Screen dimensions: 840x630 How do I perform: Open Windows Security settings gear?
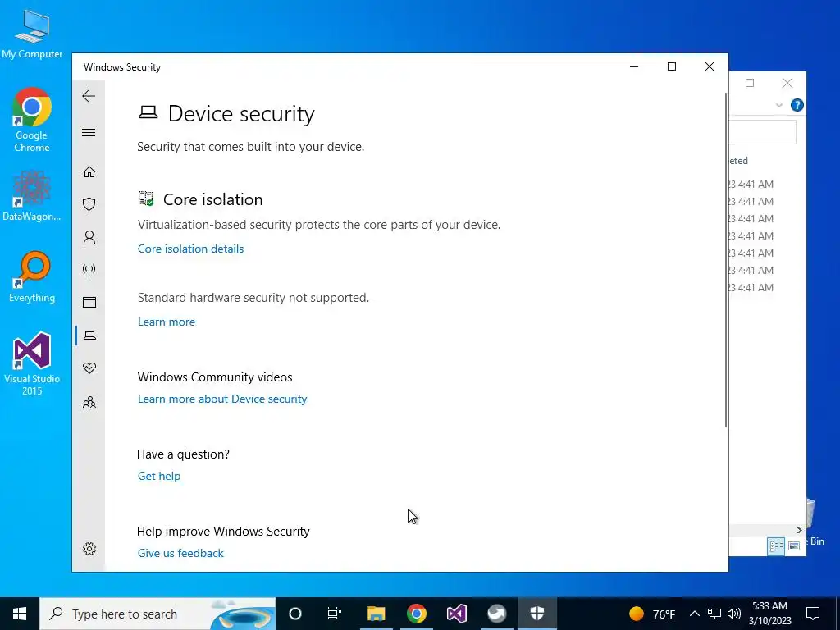(89, 549)
